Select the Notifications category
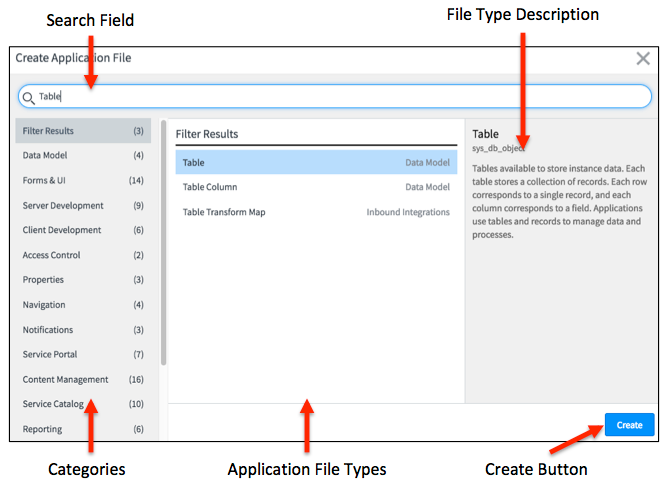The width and height of the screenshot is (664, 490). (x=83, y=329)
